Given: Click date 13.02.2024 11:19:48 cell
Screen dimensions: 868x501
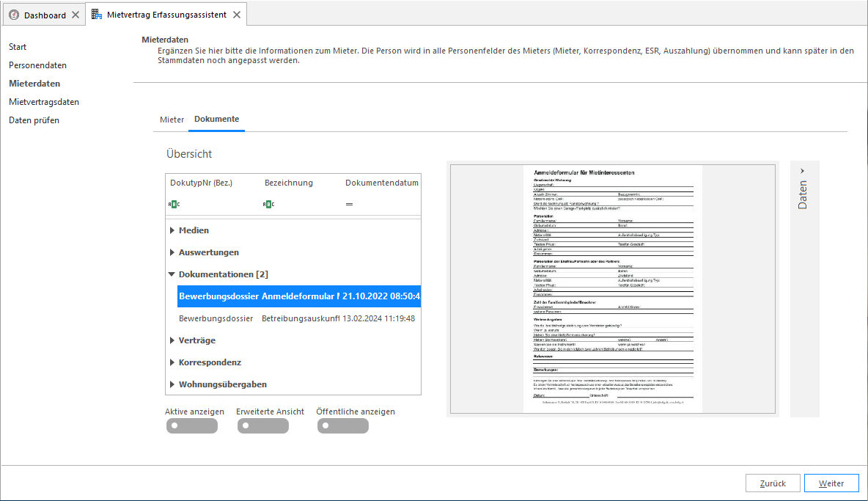Looking at the screenshot, I should coord(378,318).
